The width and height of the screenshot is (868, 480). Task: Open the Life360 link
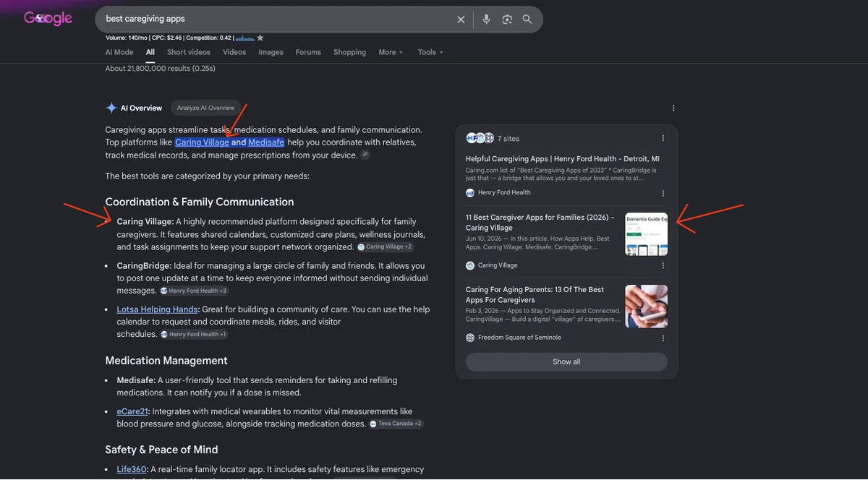(x=132, y=469)
